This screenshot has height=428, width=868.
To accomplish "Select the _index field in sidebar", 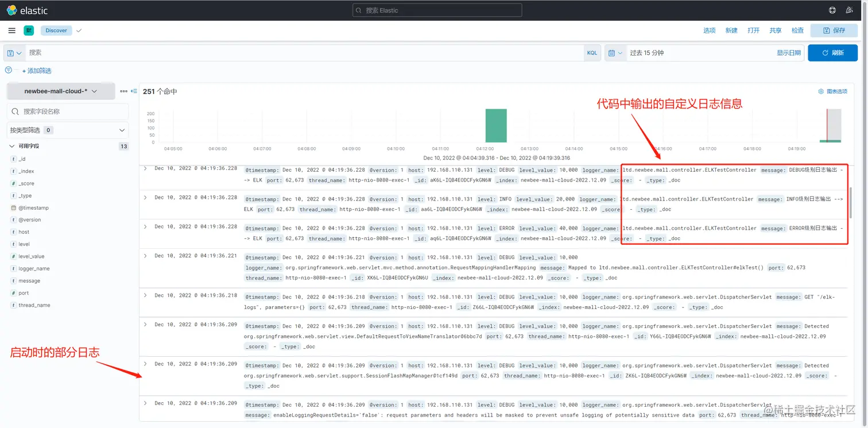I will pos(26,171).
